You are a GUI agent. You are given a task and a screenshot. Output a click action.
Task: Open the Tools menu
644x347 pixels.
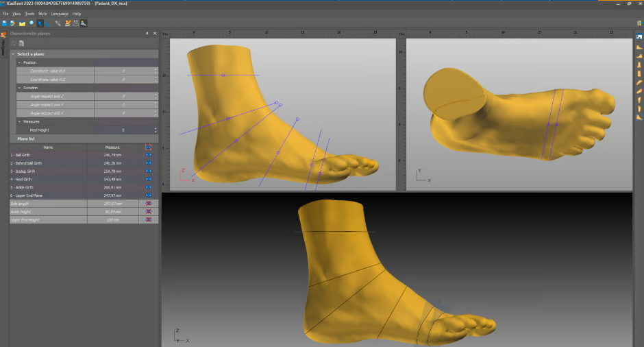[x=29, y=14]
